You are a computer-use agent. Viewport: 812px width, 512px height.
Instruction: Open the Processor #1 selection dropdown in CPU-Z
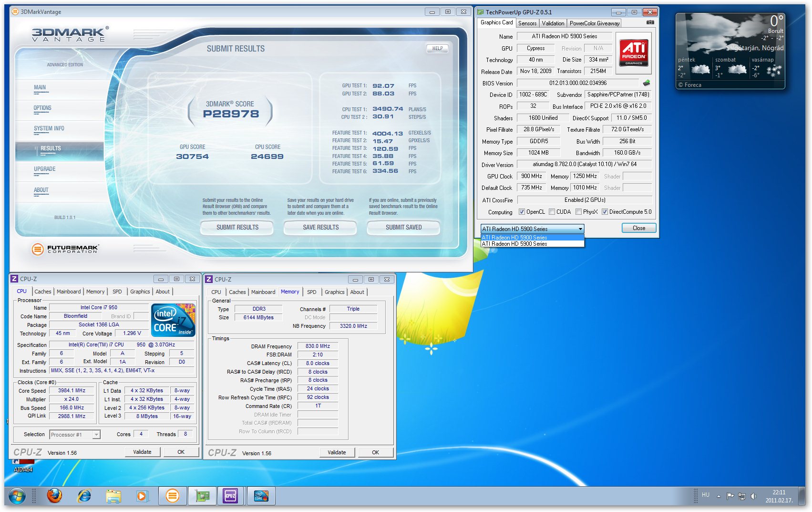click(x=75, y=435)
